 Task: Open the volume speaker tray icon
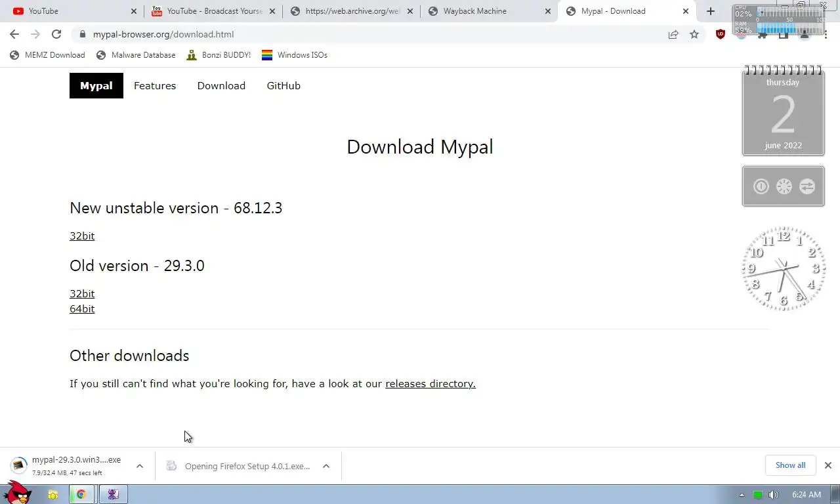pyautogui.click(x=774, y=495)
